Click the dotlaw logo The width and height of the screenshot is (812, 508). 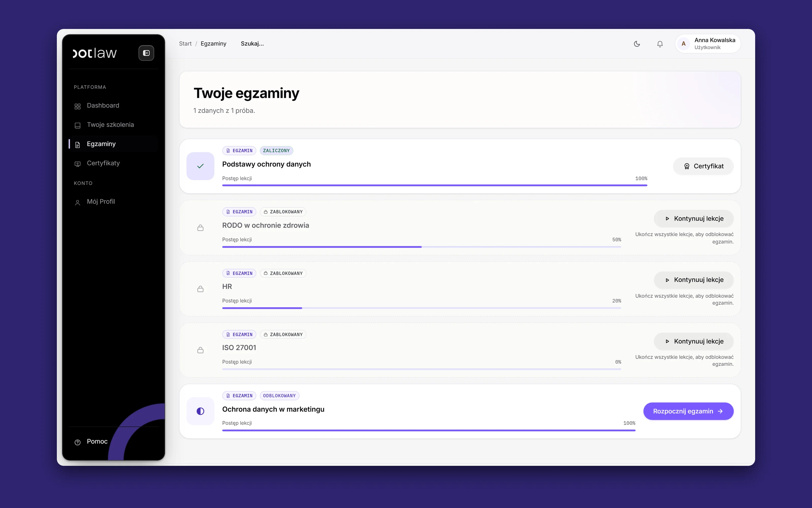pyautogui.click(x=95, y=53)
